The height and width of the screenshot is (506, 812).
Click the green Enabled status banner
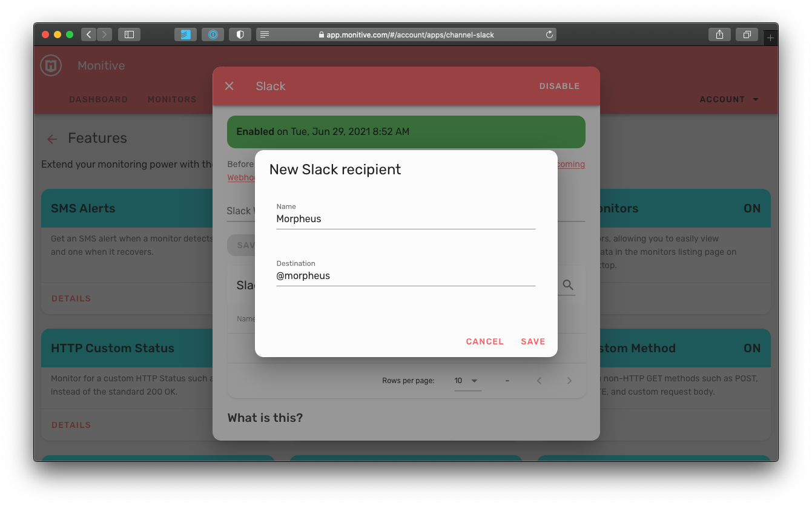coord(406,132)
